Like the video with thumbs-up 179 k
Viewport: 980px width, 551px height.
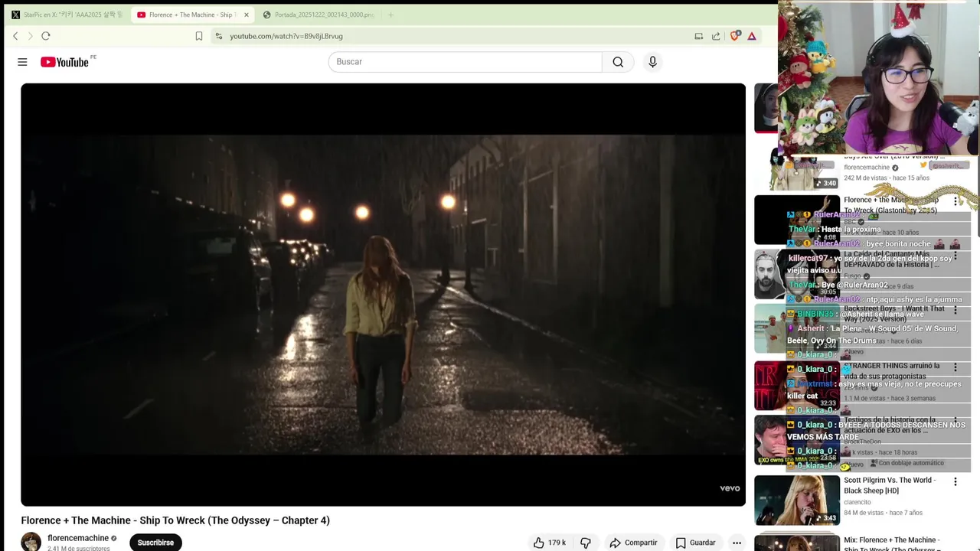549,543
